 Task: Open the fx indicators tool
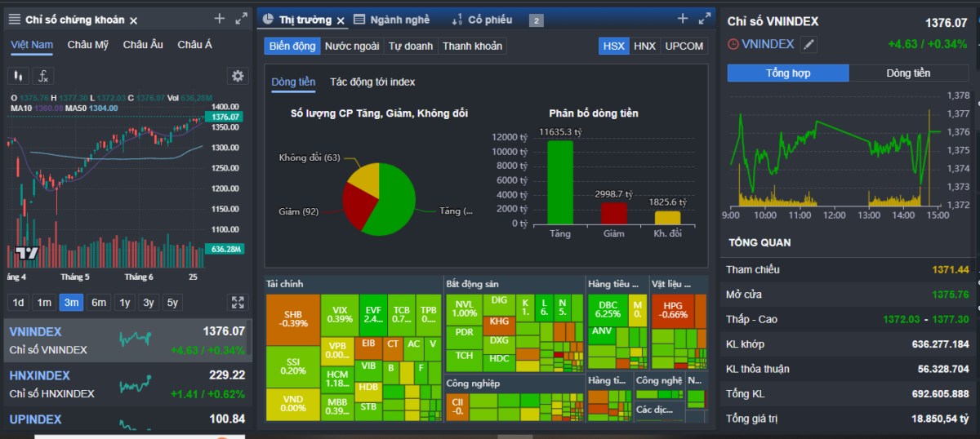(42, 76)
